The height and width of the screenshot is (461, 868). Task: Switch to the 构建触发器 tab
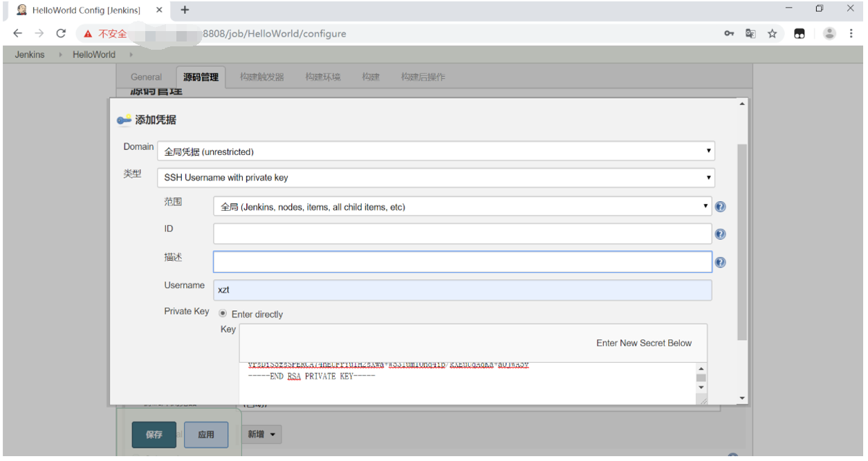click(x=262, y=77)
